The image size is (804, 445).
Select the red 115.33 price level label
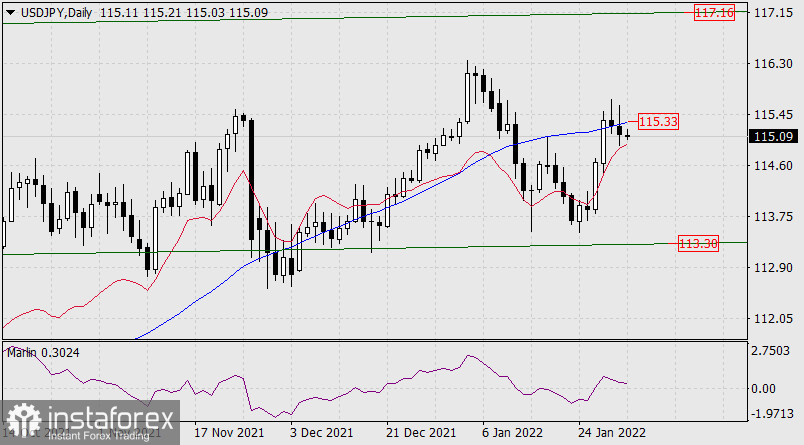click(658, 121)
